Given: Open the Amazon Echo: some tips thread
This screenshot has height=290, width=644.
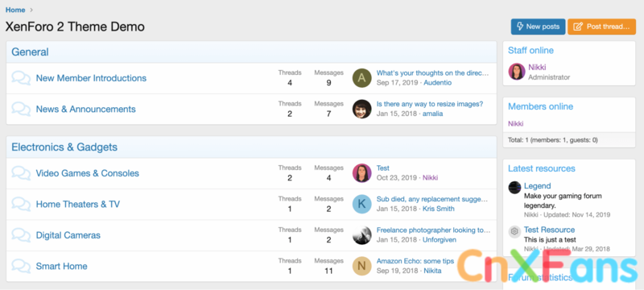Looking at the screenshot, I should coord(415,261).
